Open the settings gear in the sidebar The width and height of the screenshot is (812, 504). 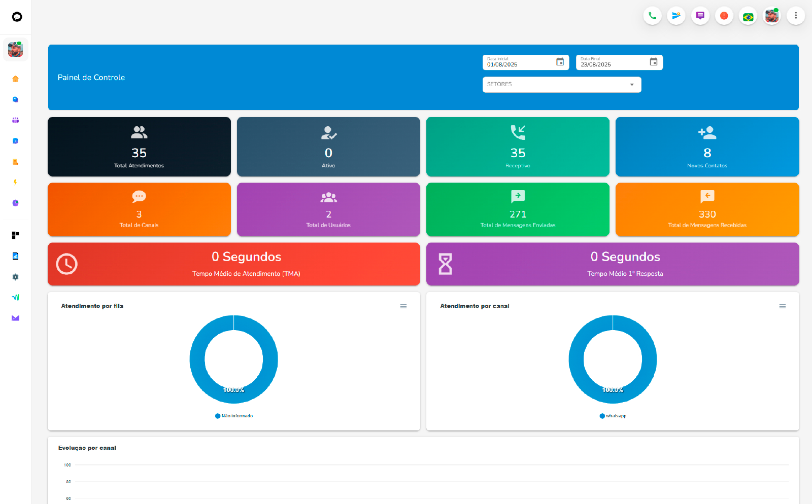(x=15, y=277)
